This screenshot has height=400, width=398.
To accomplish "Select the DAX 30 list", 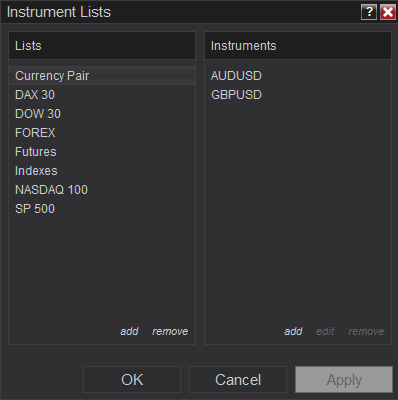I will (102, 95).
